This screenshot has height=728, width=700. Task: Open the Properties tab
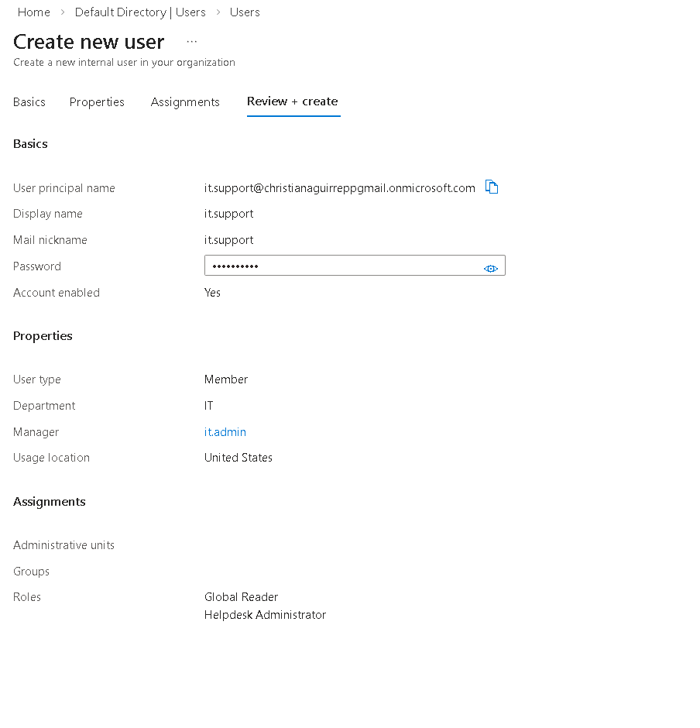(x=97, y=101)
